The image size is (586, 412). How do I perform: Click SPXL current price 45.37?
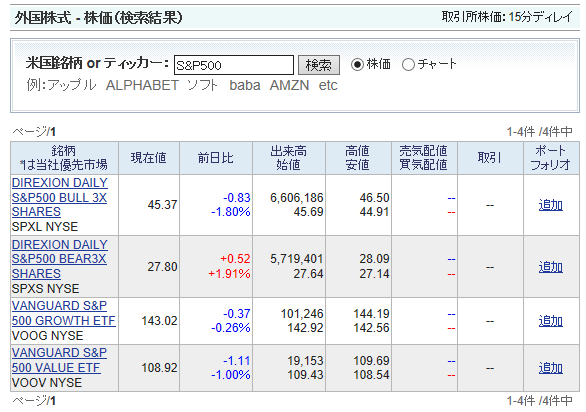click(x=162, y=205)
